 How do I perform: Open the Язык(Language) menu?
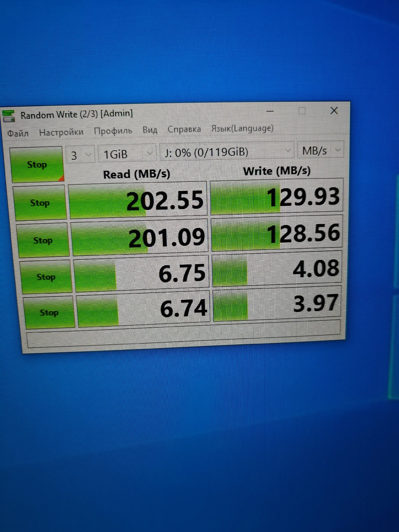[x=242, y=128]
